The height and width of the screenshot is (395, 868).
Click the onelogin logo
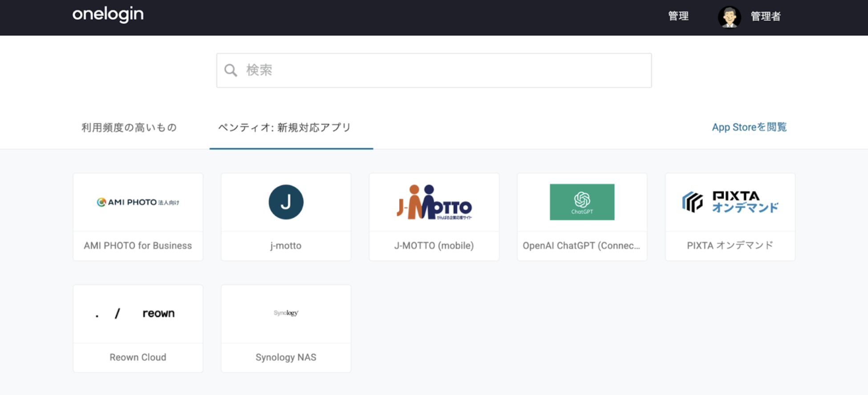click(x=108, y=15)
